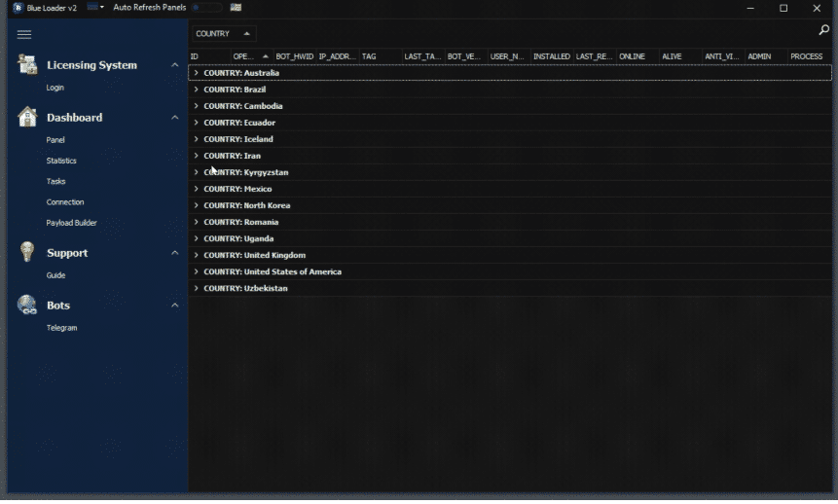Screen dimensions: 838x504
Task: Click the Support light bulb icon
Action: [x=27, y=252]
